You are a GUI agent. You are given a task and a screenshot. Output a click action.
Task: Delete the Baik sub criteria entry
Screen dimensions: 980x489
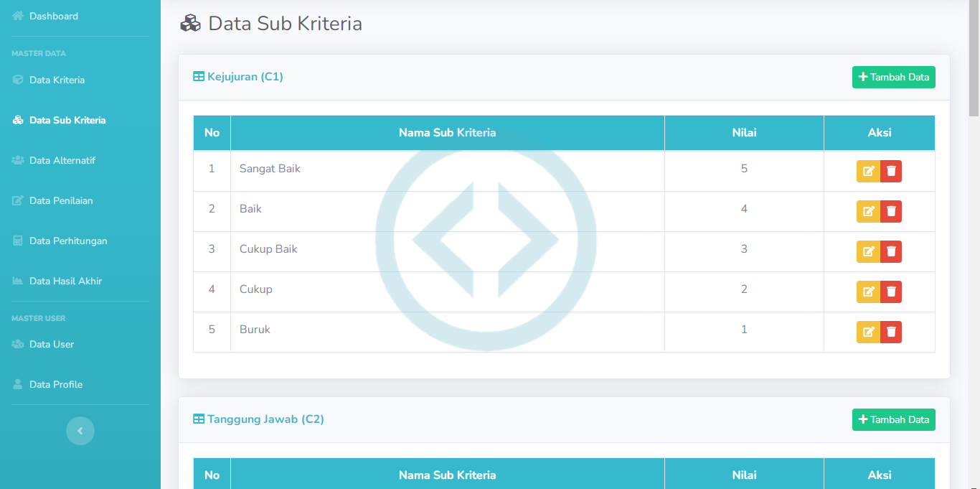891,211
